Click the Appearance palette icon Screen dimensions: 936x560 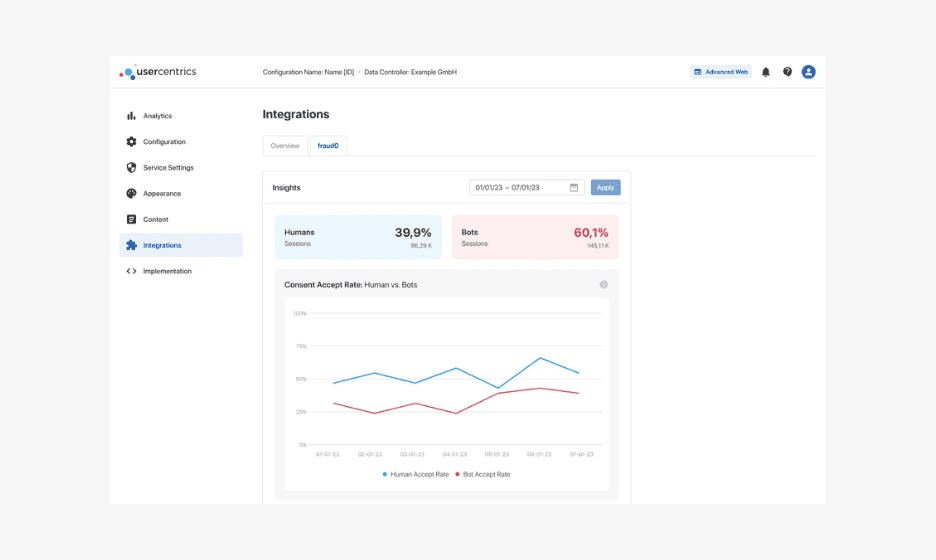click(x=131, y=193)
